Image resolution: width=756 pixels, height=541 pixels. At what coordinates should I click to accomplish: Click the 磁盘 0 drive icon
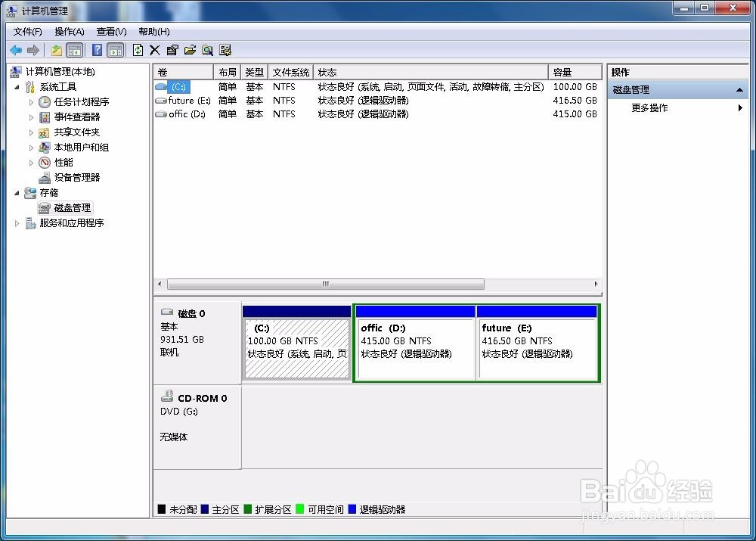[167, 312]
